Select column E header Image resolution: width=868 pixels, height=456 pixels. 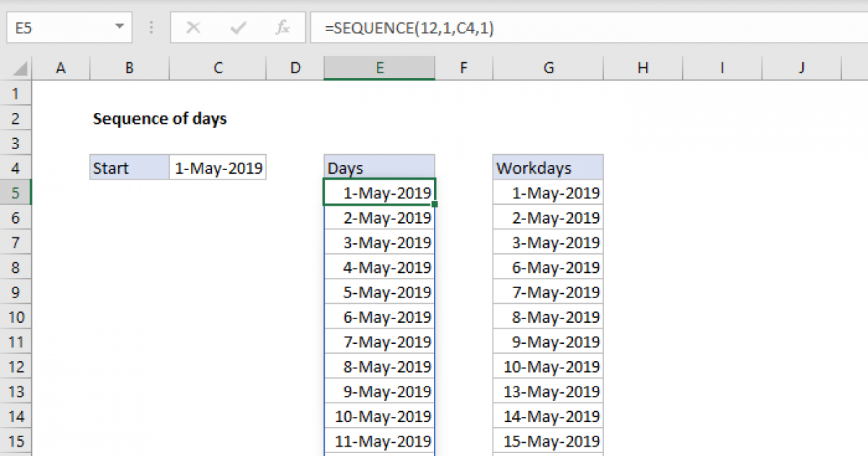coord(379,68)
